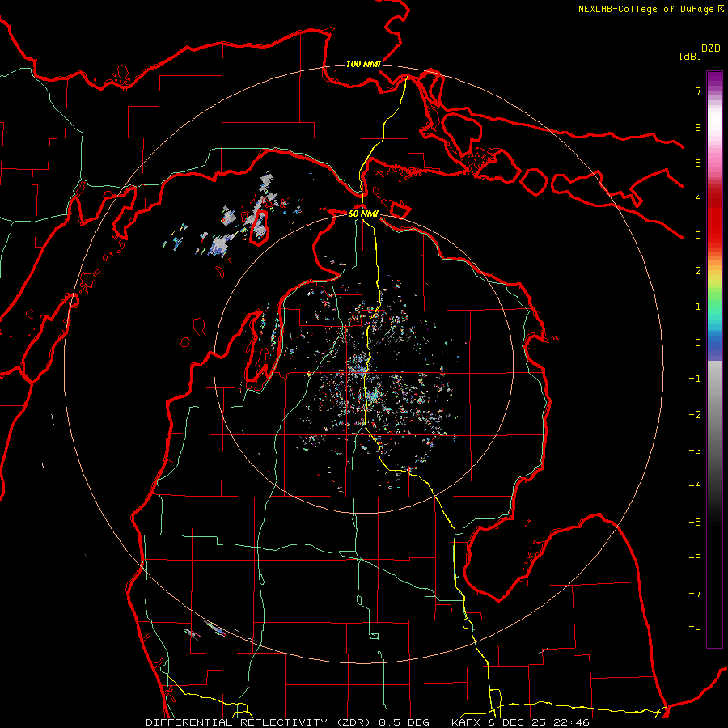
Task: Click the 1 value on color scale
Action: (698, 307)
